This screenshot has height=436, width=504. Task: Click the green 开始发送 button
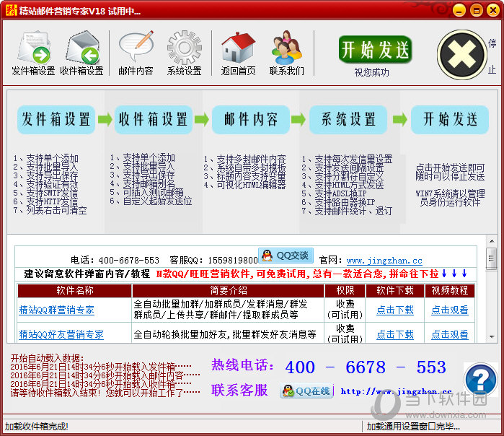[x=375, y=50]
